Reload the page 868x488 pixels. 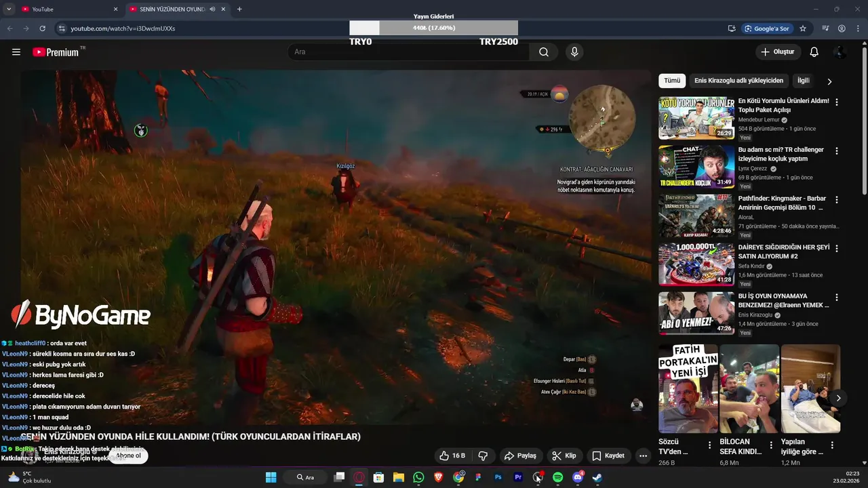point(42,28)
